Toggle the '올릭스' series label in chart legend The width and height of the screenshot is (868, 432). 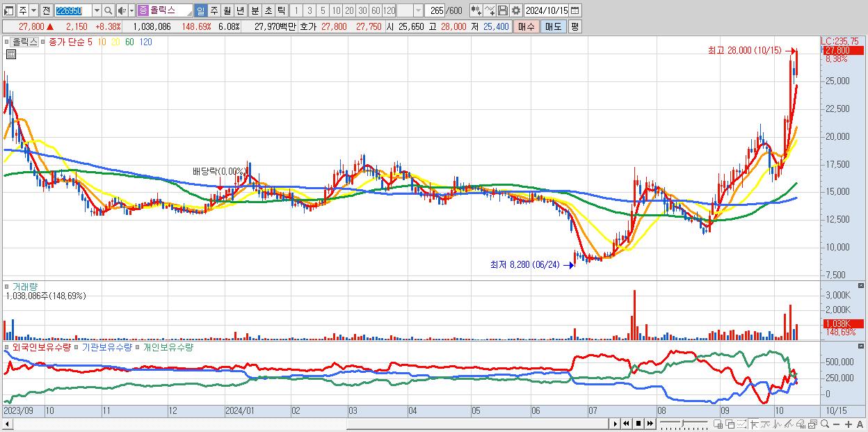coord(25,42)
